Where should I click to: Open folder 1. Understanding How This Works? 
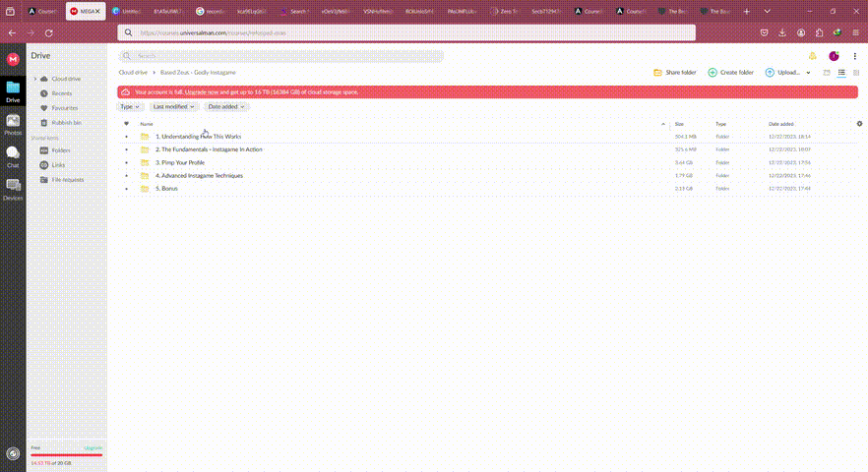pos(198,137)
